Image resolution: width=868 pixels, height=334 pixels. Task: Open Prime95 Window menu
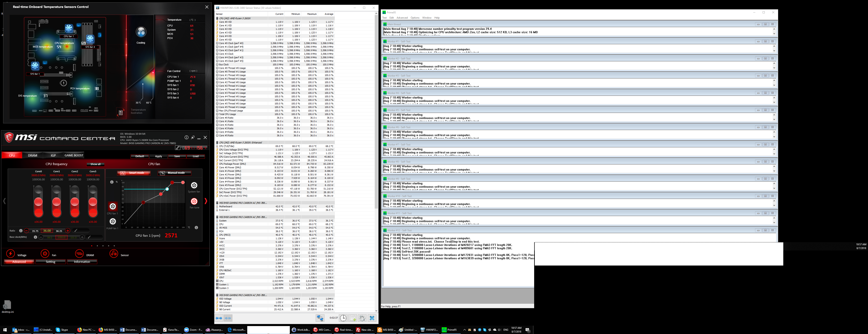427,18
